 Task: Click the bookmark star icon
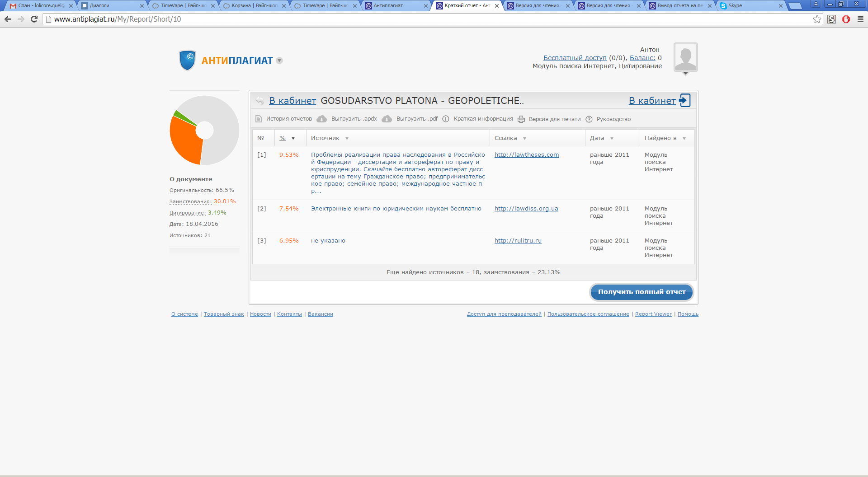(x=817, y=19)
